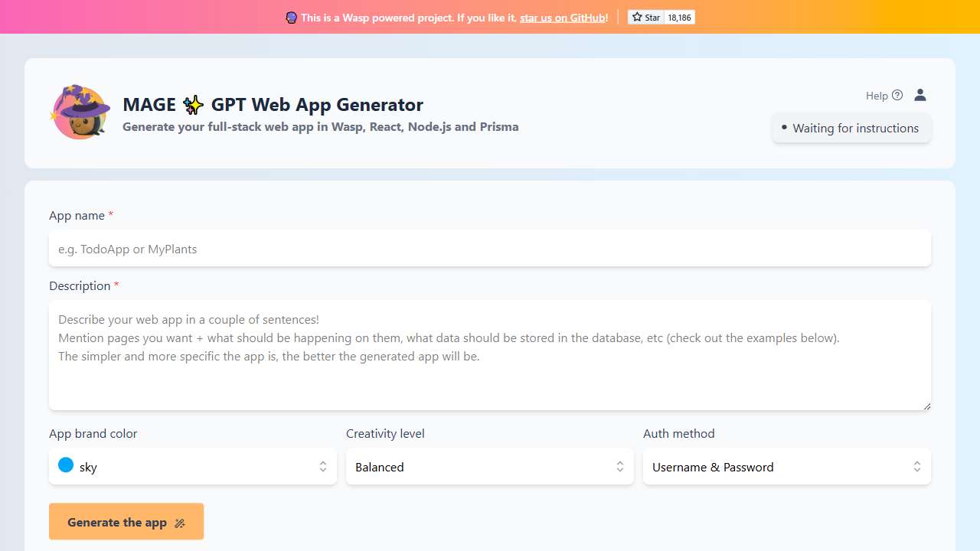Open the App brand color dropdown
Screen dimensions: 980x551
192,467
